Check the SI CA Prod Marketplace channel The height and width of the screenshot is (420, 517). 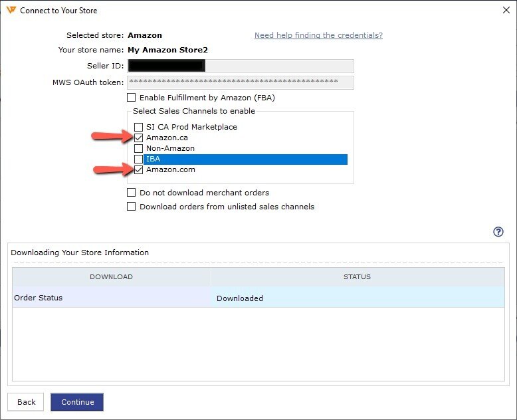[x=138, y=127]
